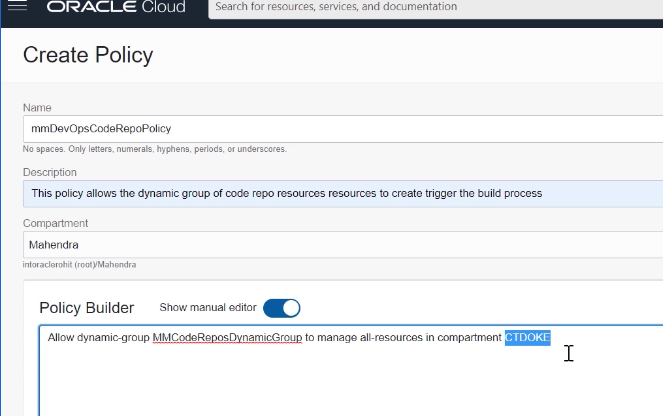This screenshot has height=416, width=663.
Task: Click the underlined MMCodeReposDynamicGroup word
Action: (227, 338)
